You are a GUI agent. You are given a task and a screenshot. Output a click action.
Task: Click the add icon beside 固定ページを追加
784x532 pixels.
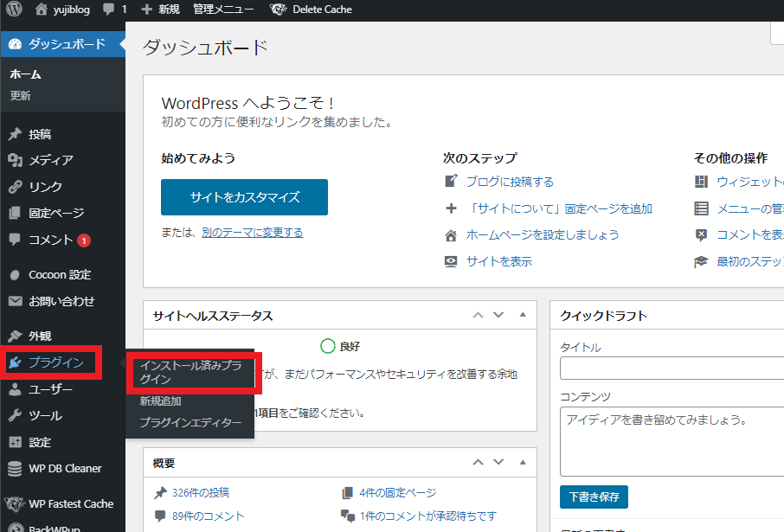451,208
